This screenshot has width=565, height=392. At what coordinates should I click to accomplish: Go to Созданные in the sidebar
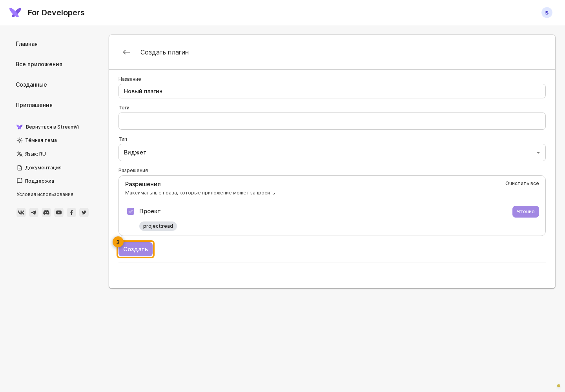click(x=31, y=85)
